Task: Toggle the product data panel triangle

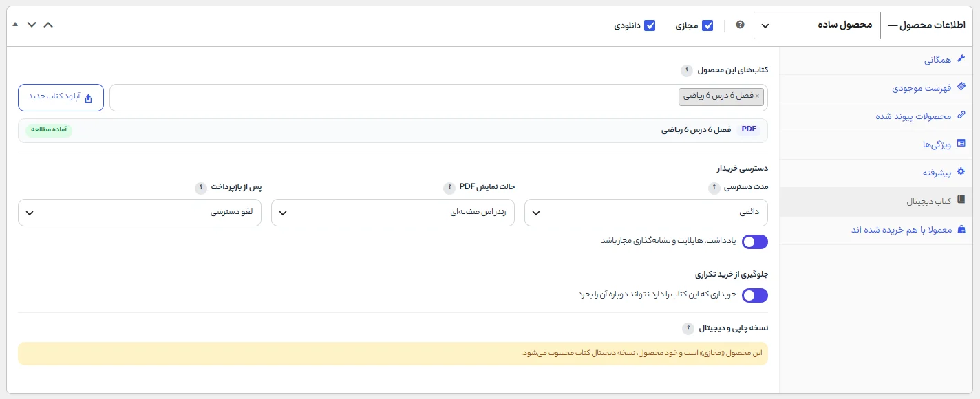Action: pos(15,25)
